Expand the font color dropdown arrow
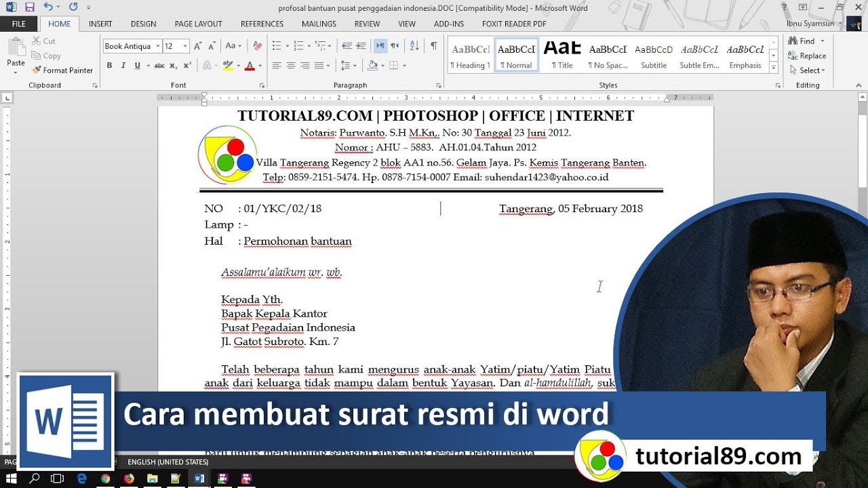 [260, 66]
